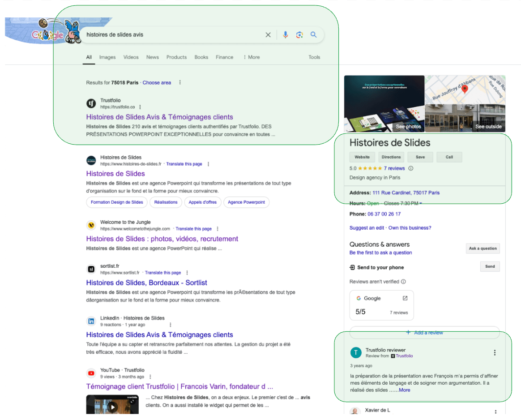The width and height of the screenshot is (521, 420).
Task: Click the Ask a question button
Action: tap(483, 248)
